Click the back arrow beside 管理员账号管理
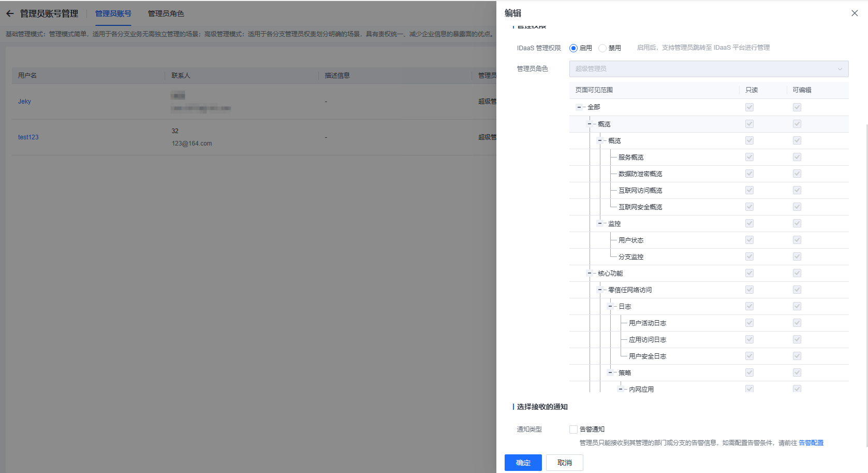This screenshot has height=473, width=868. (10, 13)
